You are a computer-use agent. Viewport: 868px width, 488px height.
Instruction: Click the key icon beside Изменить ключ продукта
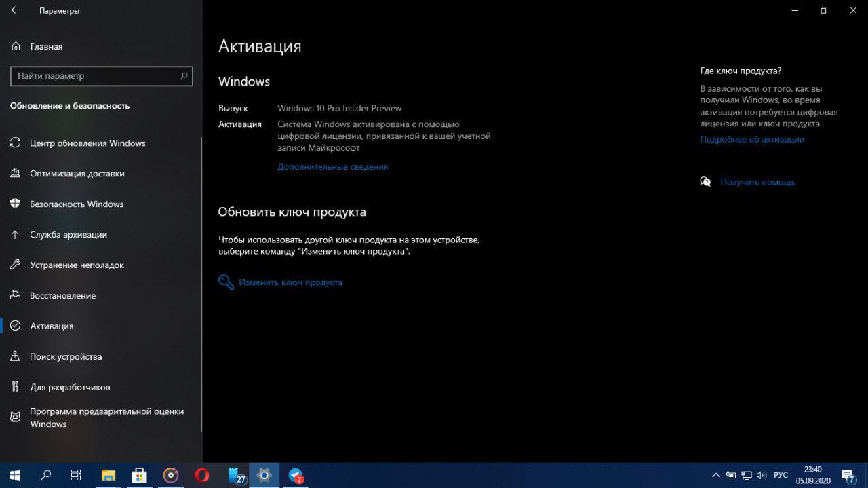(x=226, y=282)
